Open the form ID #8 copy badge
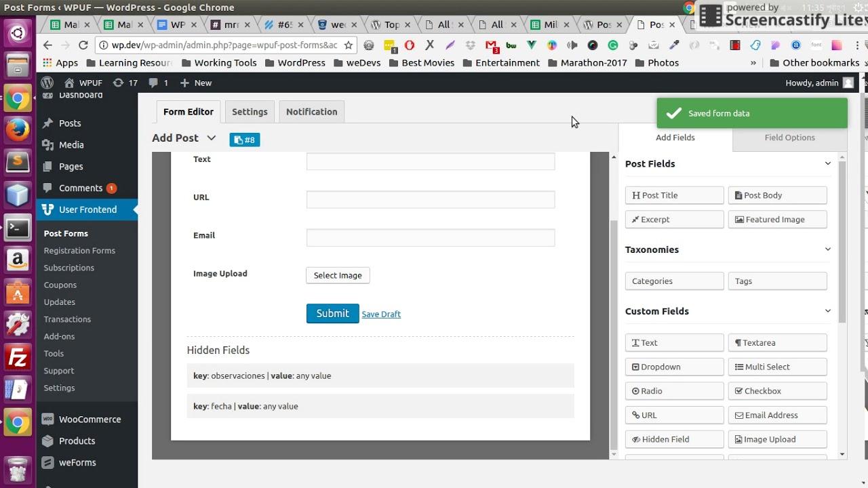Viewport: 868px width, 488px height. click(x=244, y=140)
